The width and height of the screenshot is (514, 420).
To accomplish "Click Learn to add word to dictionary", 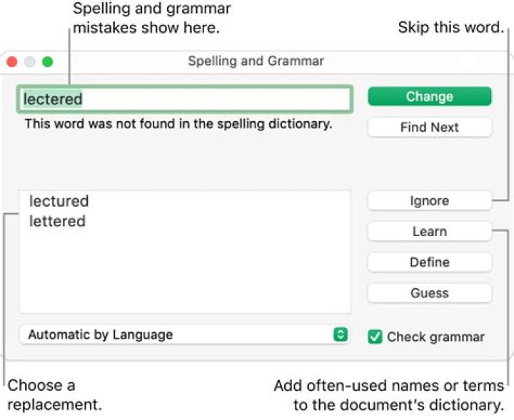I will (x=430, y=232).
